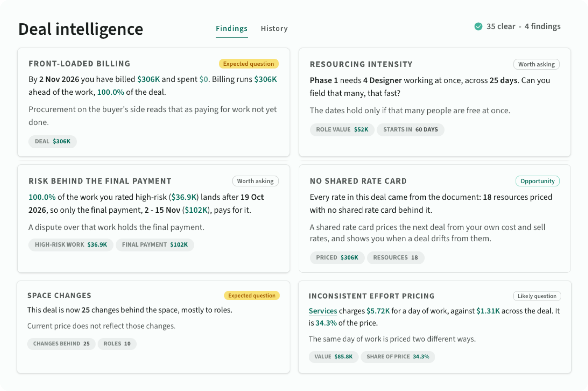Select the SHARE OF PRICE 34.3% chip
This screenshot has height=391, width=588.
click(398, 357)
